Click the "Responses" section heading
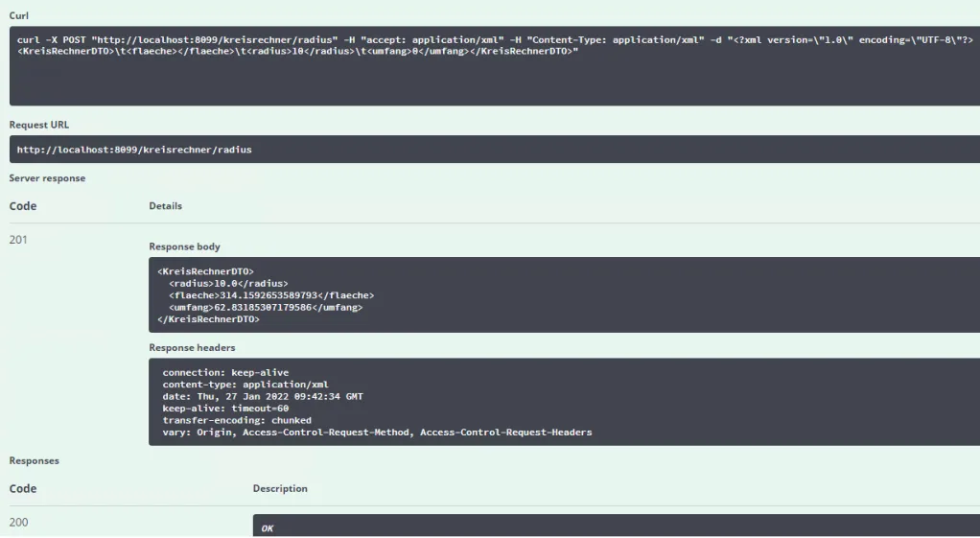This screenshot has height=538, width=980. [x=34, y=460]
